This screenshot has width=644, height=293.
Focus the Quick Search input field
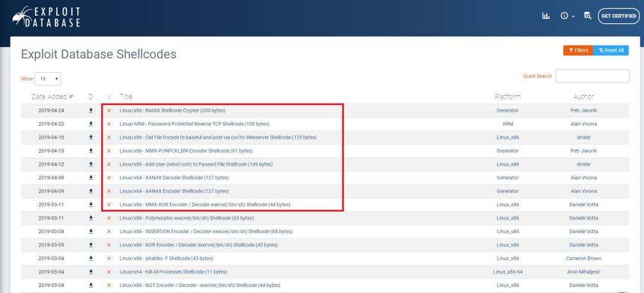tap(592, 76)
